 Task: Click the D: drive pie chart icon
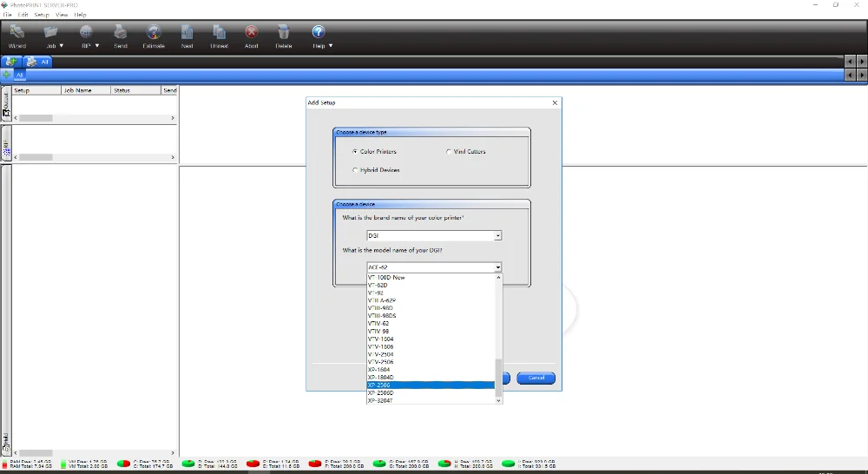tap(188, 464)
